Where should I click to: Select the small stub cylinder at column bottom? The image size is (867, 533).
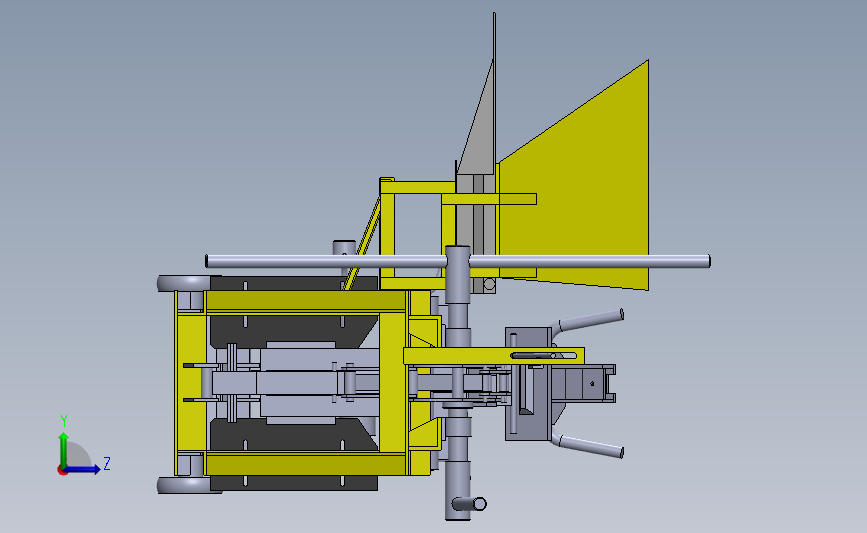pyautogui.click(x=470, y=504)
